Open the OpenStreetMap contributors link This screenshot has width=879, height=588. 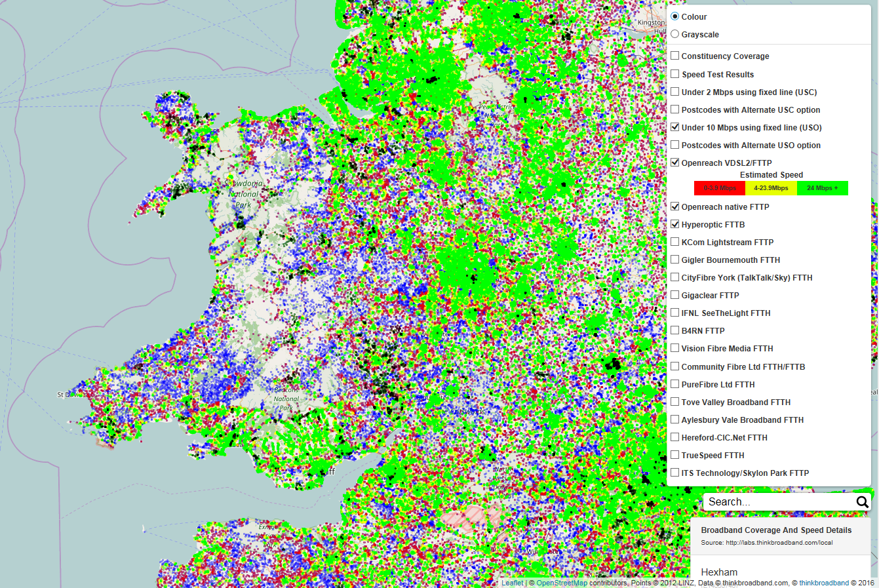coord(562,583)
